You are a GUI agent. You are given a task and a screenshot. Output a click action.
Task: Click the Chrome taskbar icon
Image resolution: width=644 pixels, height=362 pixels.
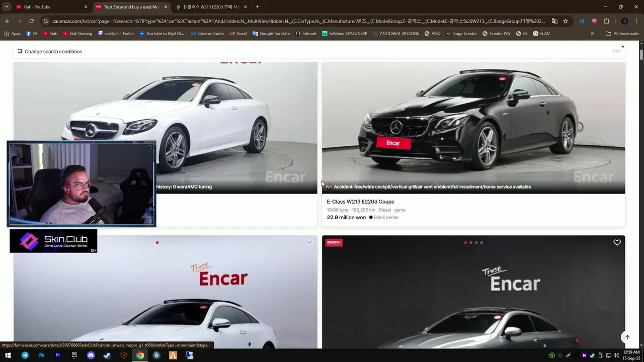coord(140,355)
